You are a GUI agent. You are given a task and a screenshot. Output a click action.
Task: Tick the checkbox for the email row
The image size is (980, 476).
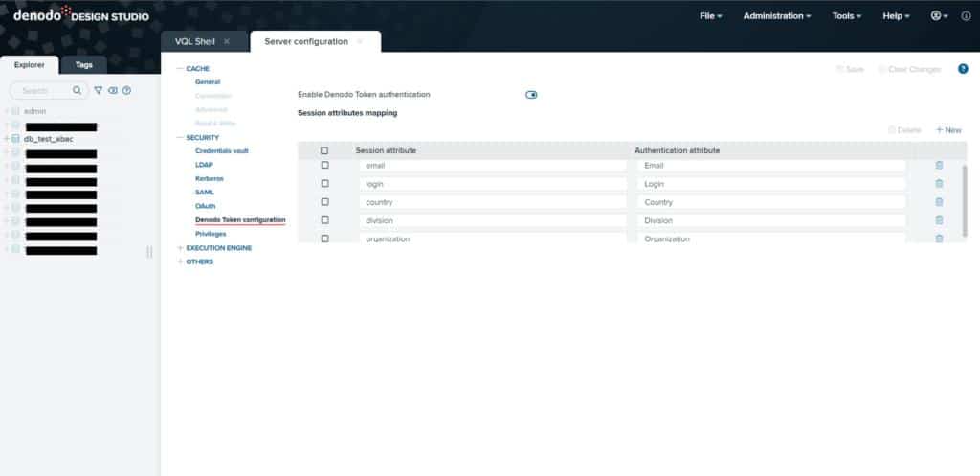pos(324,165)
